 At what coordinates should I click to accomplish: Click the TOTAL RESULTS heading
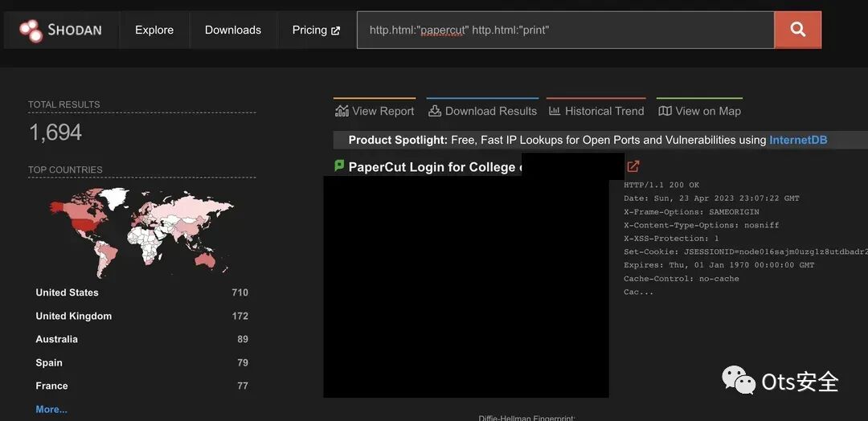coord(64,104)
